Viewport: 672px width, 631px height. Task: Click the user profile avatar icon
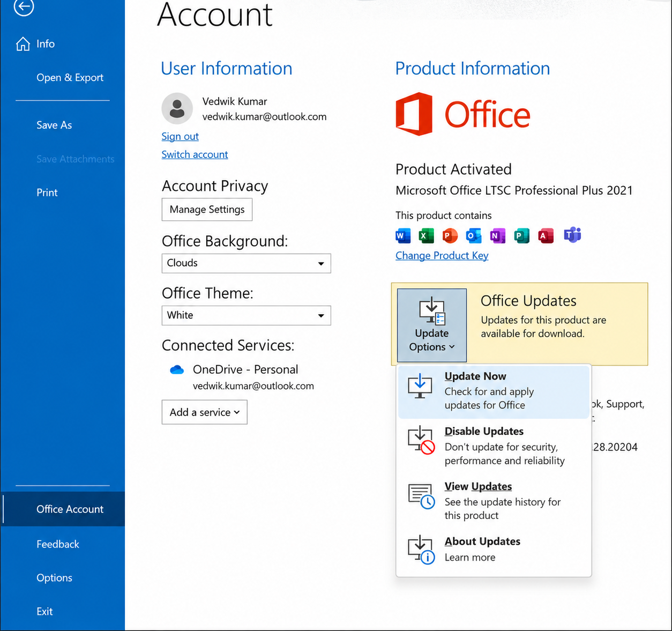tap(177, 108)
